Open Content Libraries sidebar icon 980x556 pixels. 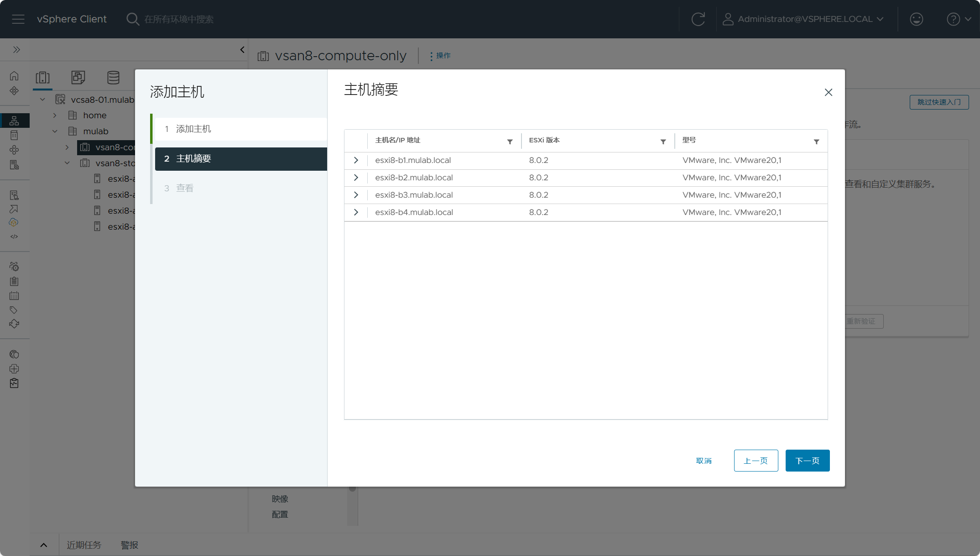point(14,135)
